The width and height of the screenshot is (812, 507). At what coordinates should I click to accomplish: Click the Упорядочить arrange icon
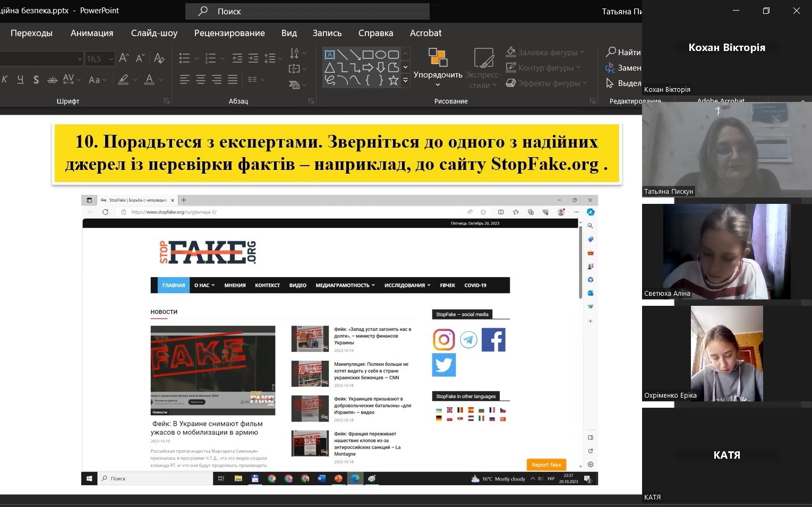tap(438, 57)
